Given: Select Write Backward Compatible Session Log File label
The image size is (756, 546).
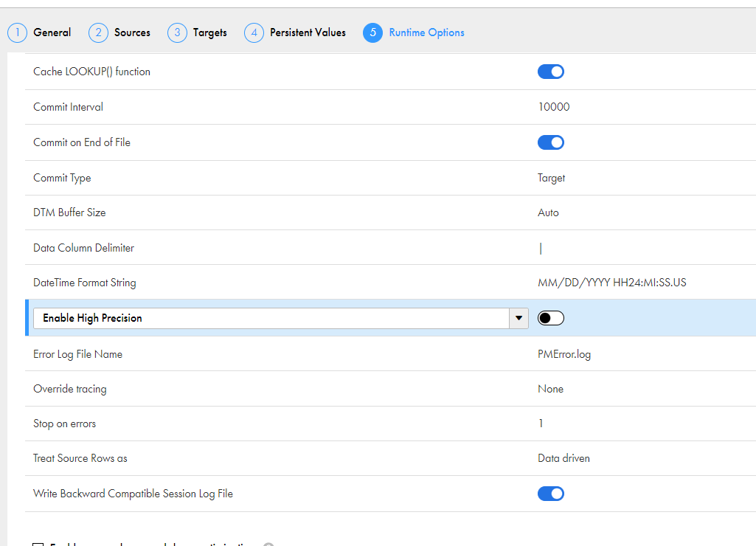Looking at the screenshot, I should 133,494.
